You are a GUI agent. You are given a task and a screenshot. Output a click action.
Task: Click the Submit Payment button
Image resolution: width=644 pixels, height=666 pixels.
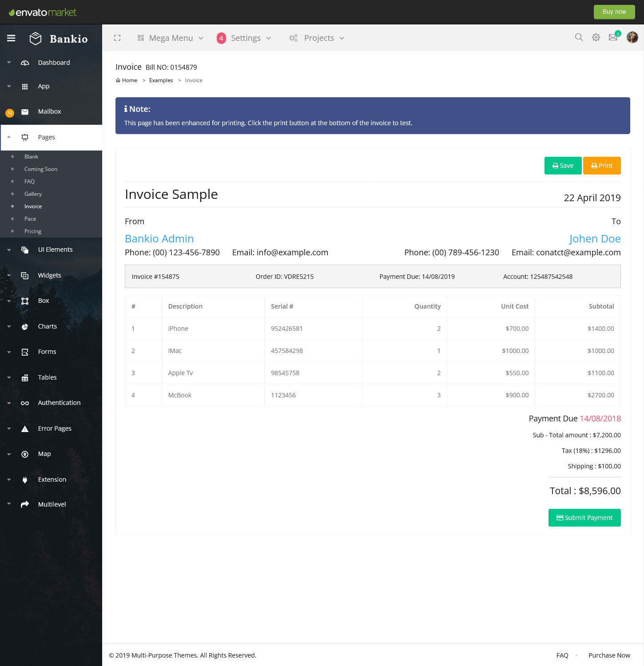[x=584, y=518]
